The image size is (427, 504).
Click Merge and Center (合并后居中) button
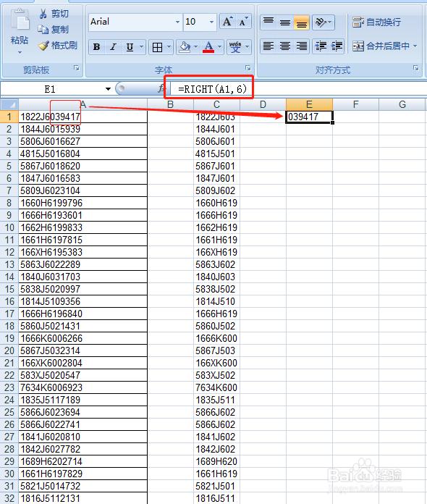coord(384,46)
